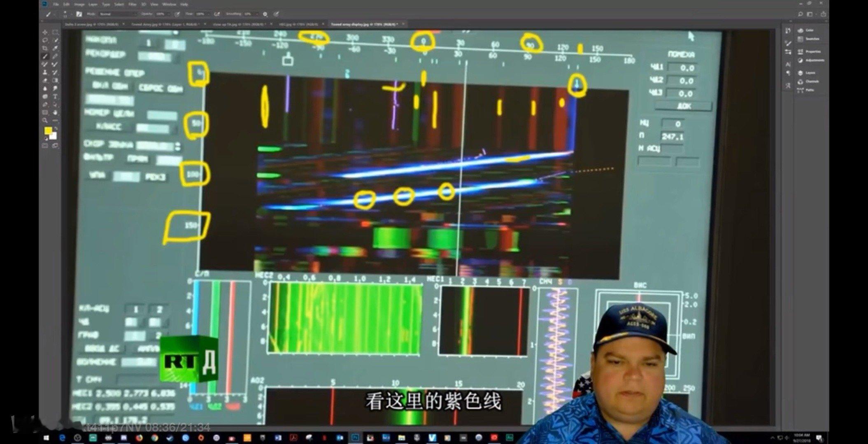
Task: Select the Hand tool
Action: [55, 113]
